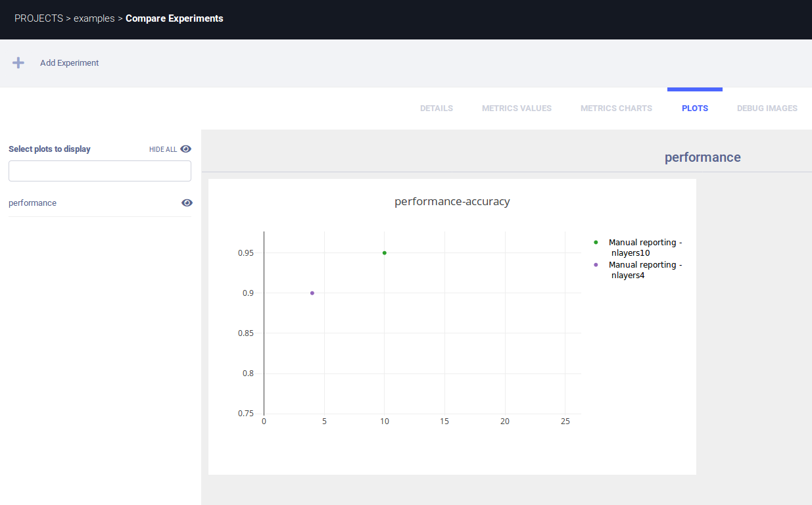Select performance in the plots list
The image size is (812, 505).
[x=33, y=203]
